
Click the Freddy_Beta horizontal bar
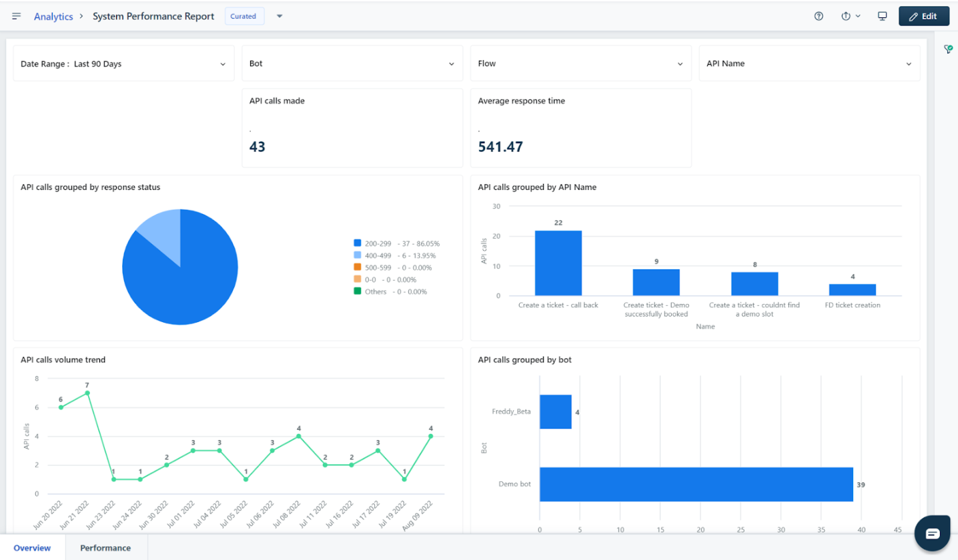click(x=556, y=412)
